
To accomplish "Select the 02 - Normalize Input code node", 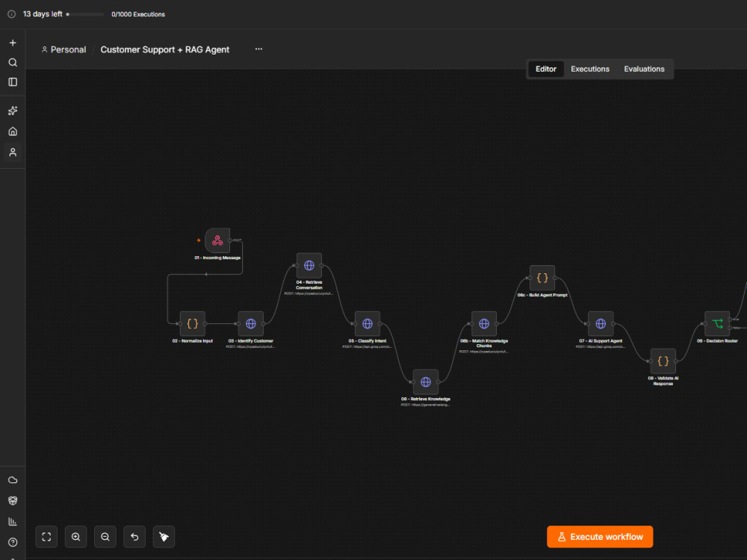I will point(193,324).
